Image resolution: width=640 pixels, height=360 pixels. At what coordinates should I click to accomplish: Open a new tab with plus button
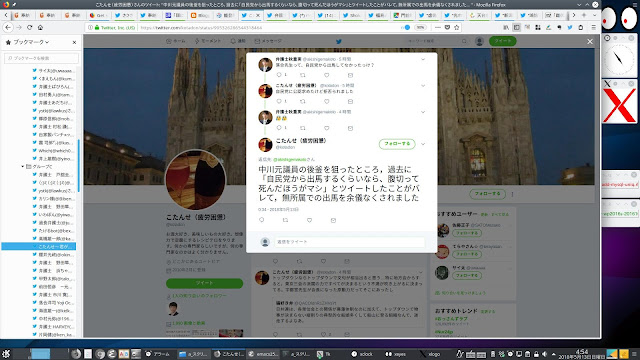pos(584,15)
